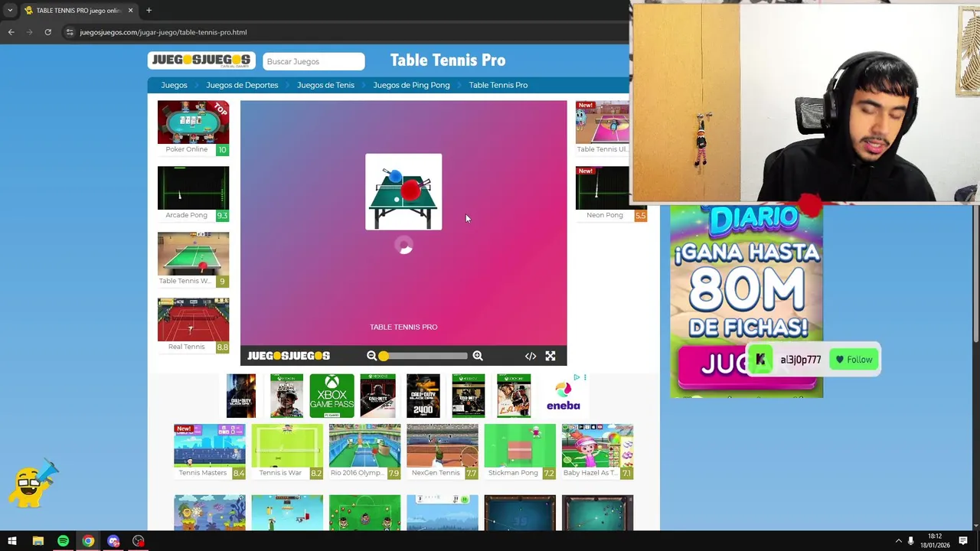Click the zoom in magnifier icon

point(478,356)
